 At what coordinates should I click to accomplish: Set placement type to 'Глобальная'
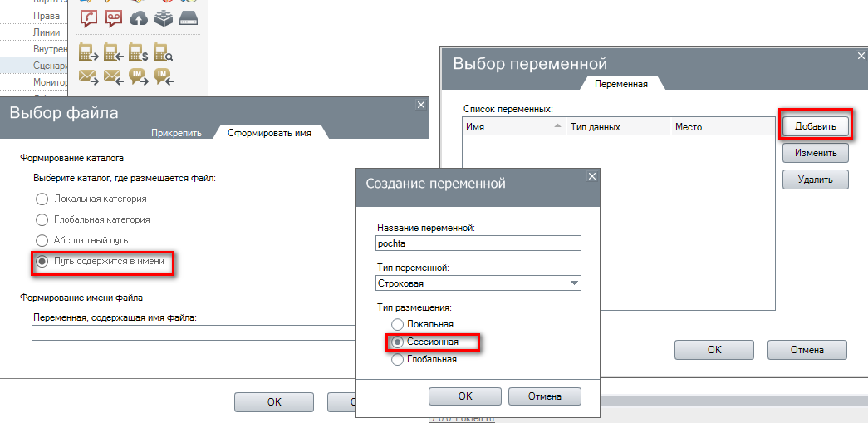pos(398,359)
